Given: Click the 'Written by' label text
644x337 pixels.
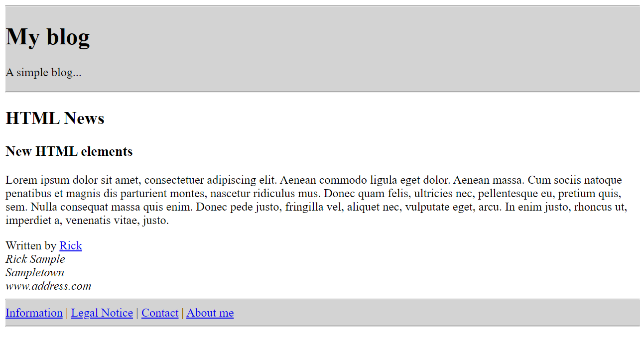Looking at the screenshot, I should [x=31, y=246].
